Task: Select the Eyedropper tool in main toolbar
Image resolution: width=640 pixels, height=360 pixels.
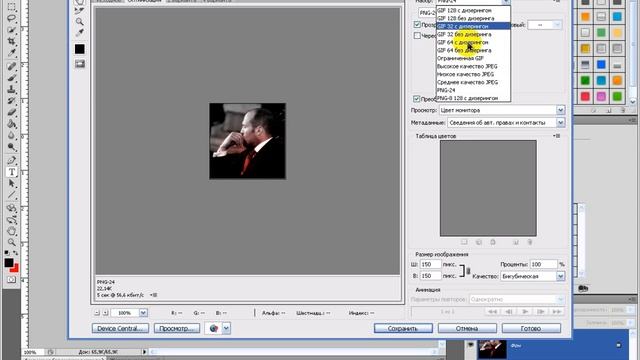Action: pyautogui.click(x=11, y=53)
